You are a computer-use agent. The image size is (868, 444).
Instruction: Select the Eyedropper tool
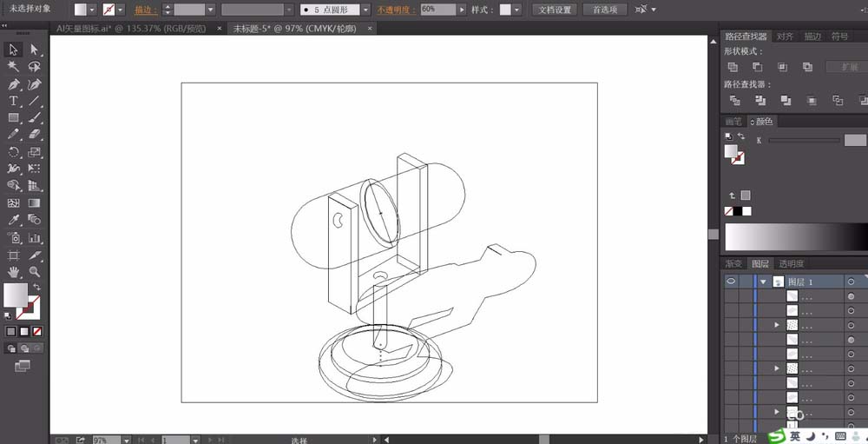13,220
